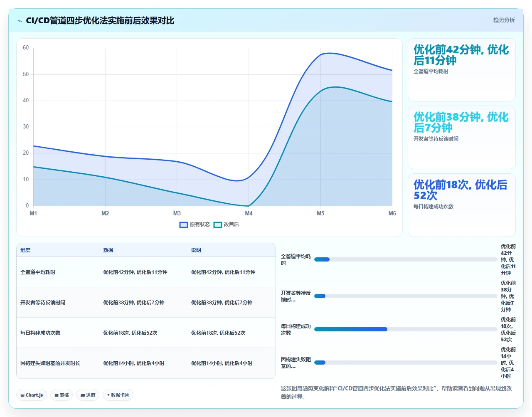Click the 开发者等待反馈时间 caption on data card
The image size is (532, 417).
(436, 139)
